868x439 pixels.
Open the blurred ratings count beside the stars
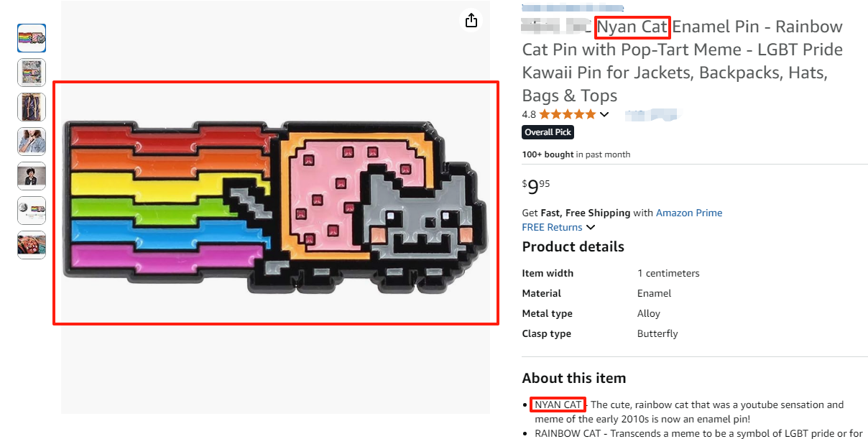coord(651,114)
